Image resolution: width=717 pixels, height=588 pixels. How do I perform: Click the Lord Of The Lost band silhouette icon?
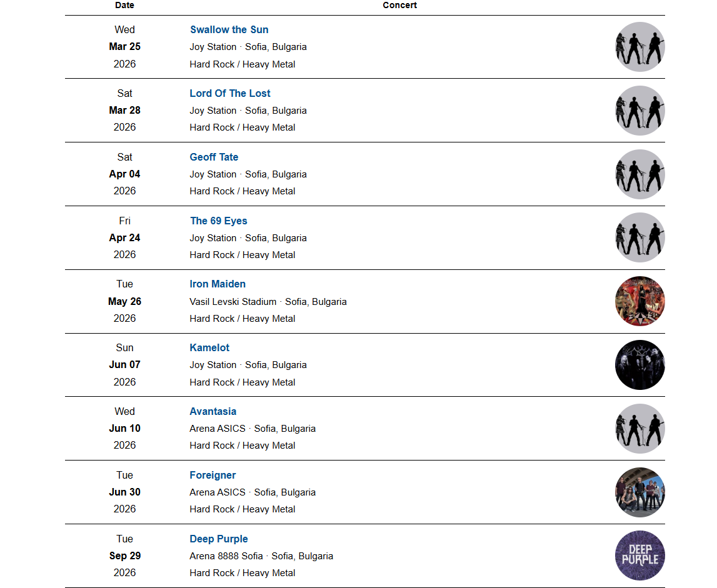[639, 111]
